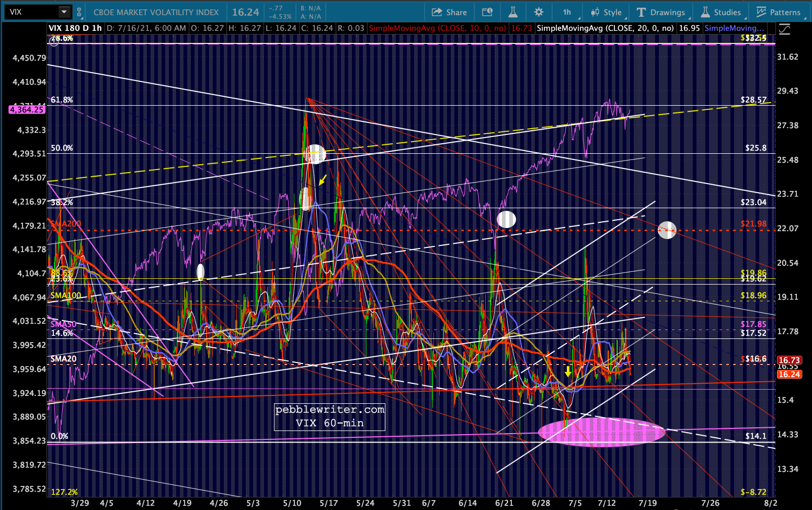Screen dimensions: 812x510
Task: Toggle the chart legend collapse icon
Action: click(x=784, y=29)
